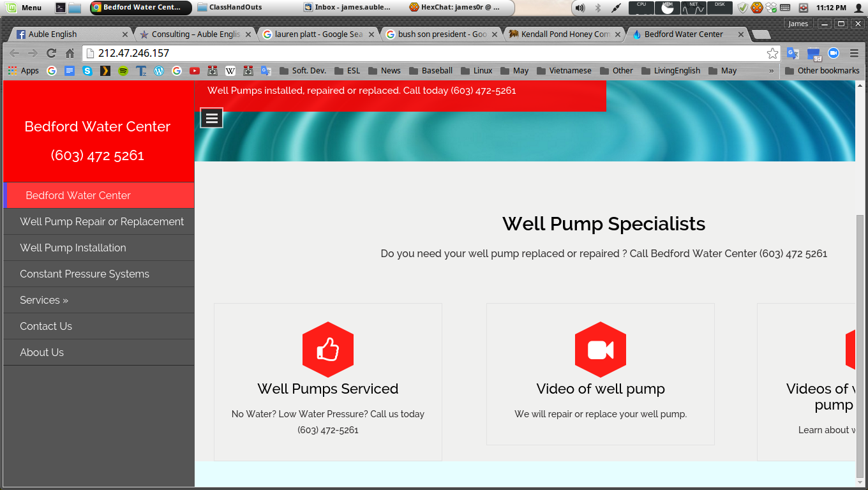Open the Google Docs bookmark icon
This screenshot has height=490, width=868.
(70, 71)
